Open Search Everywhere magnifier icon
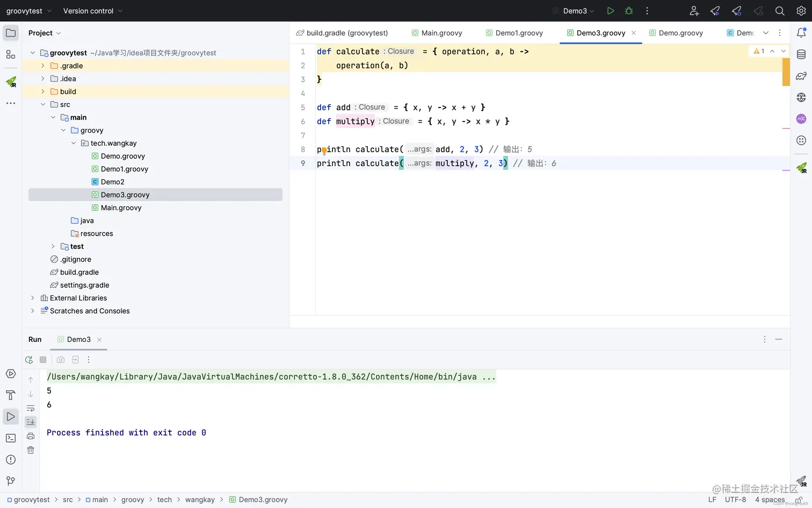812x508 pixels. point(780,11)
